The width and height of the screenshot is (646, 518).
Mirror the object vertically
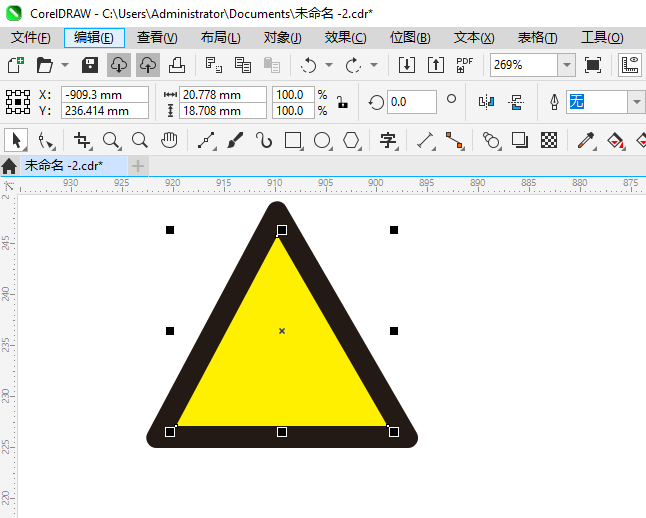[x=516, y=102]
